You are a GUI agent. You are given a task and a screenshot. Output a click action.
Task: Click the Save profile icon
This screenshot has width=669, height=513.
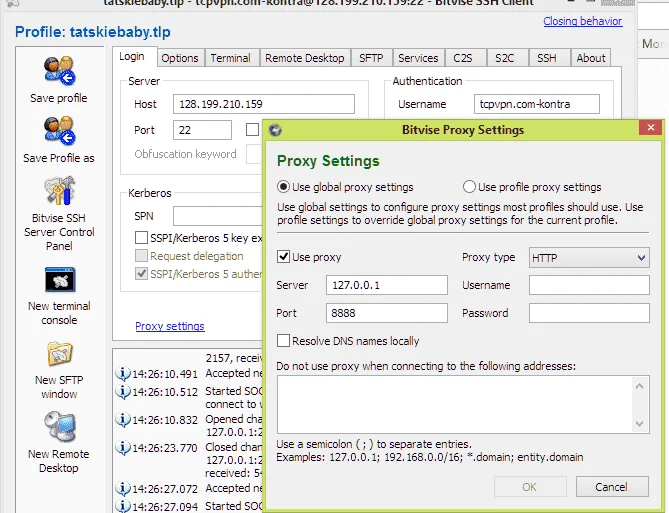tap(59, 71)
